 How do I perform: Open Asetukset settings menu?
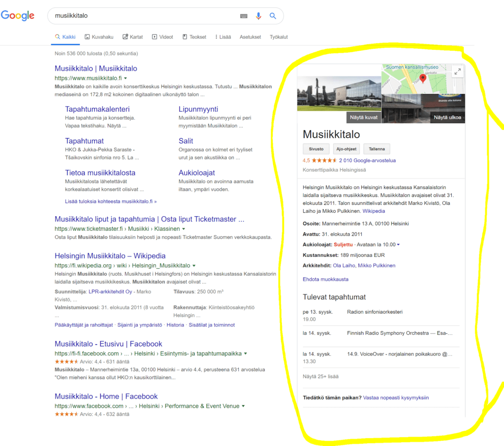point(250,37)
